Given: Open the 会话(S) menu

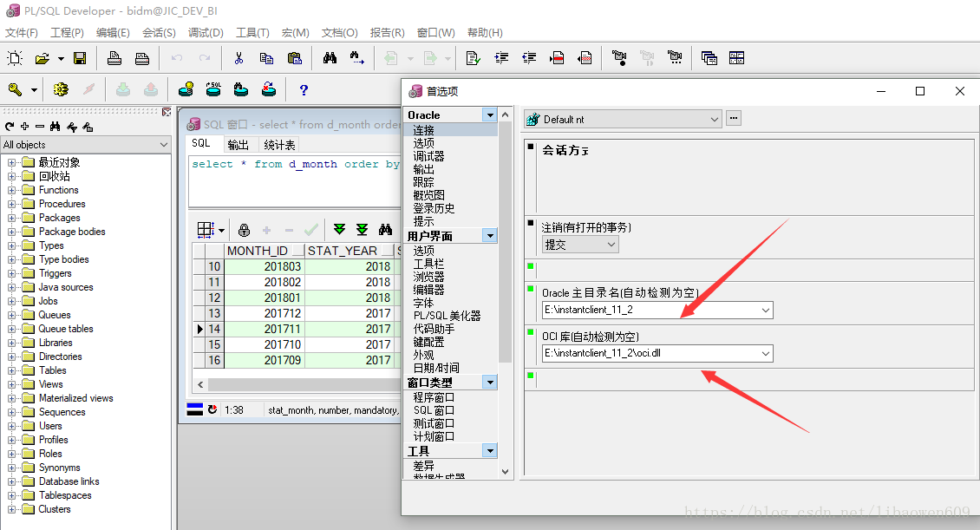Looking at the screenshot, I should [159, 32].
